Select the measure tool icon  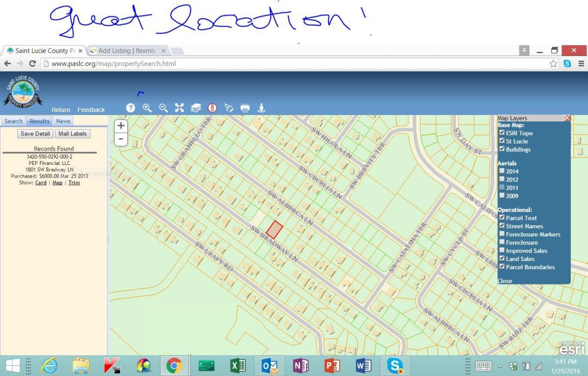[229, 108]
